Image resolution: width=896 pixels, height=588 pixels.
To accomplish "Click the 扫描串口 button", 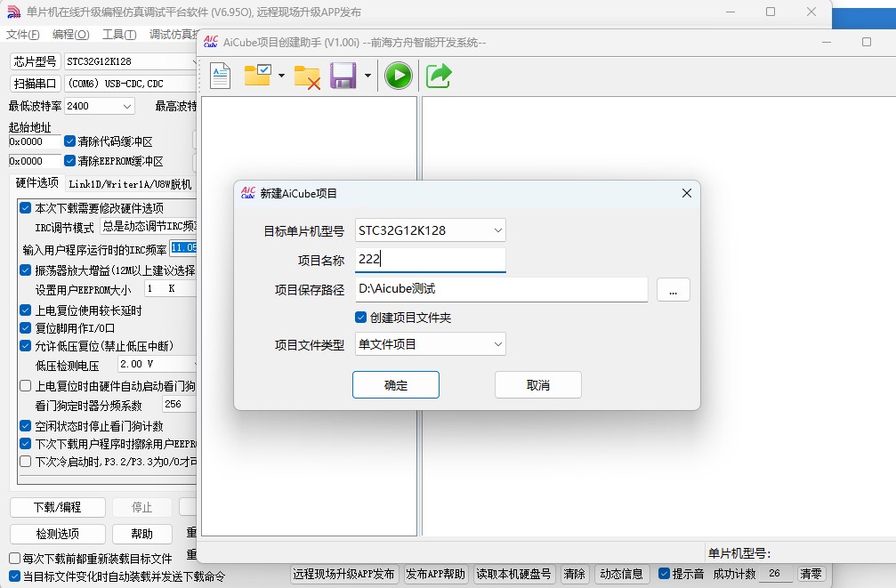I will tap(35, 84).
